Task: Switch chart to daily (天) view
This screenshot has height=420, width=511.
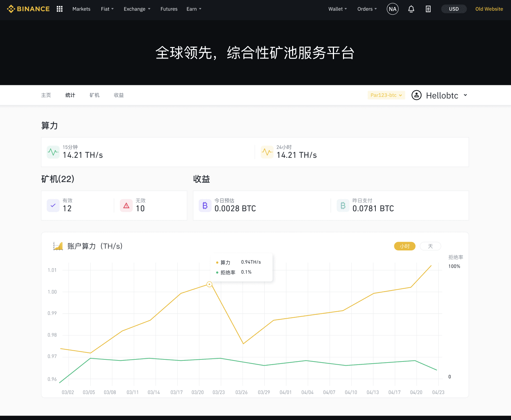Action: [430, 246]
